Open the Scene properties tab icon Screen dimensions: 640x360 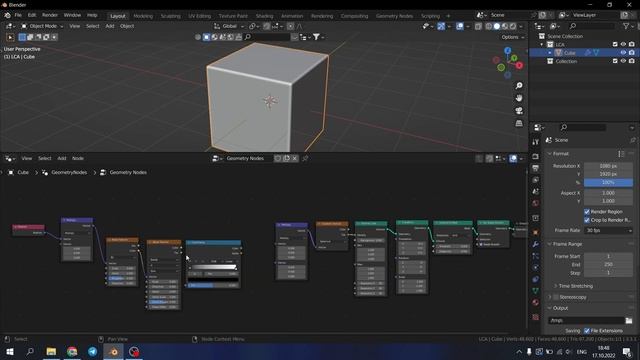[536, 191]
